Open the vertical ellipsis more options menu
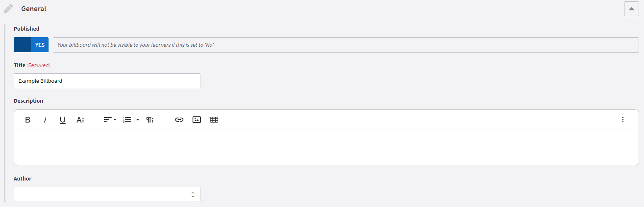Viewport: 644px width, 207px height. pos(622,120)
